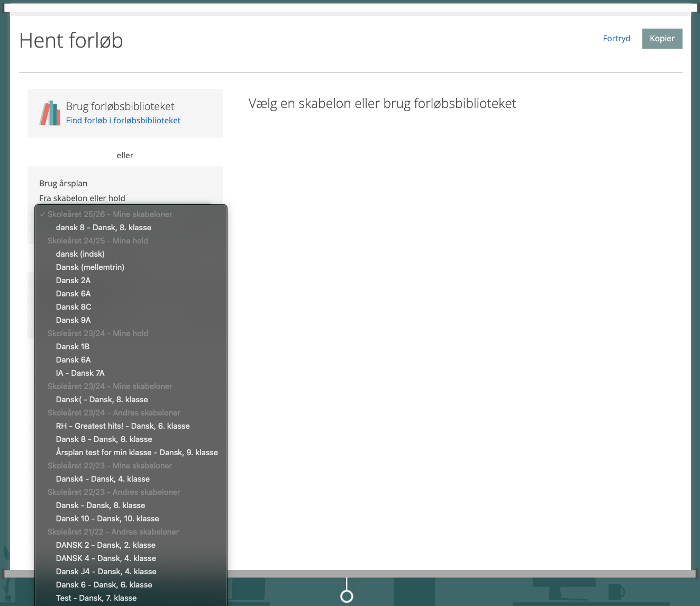Choose Dansk 8C option
The width and height of the screenshot is (700, 606).
74,307
